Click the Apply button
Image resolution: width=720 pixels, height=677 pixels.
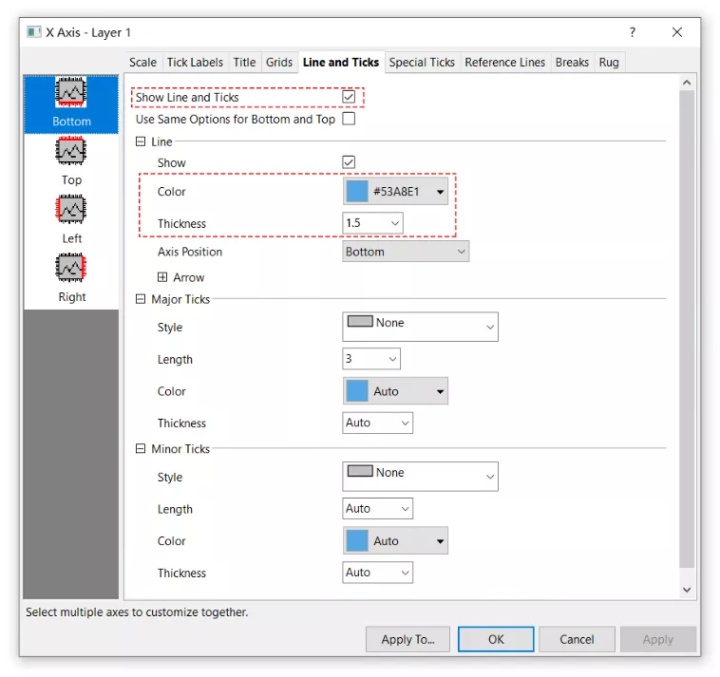658,639
